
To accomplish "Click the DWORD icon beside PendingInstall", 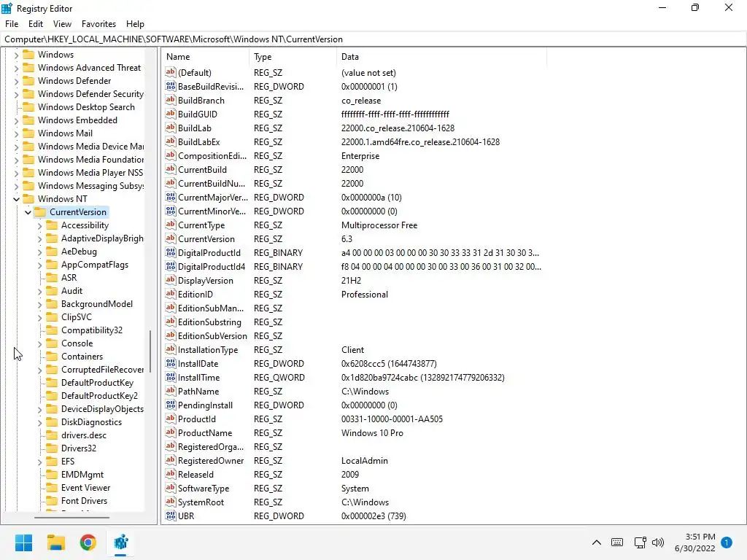I will coord(171,405).
